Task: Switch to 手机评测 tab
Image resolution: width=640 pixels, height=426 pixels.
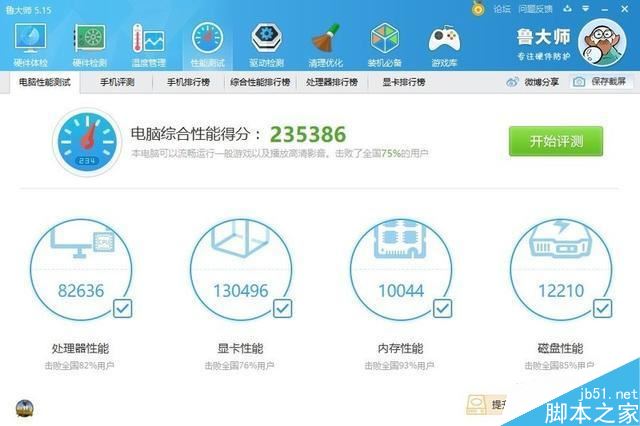Action: 117,82
